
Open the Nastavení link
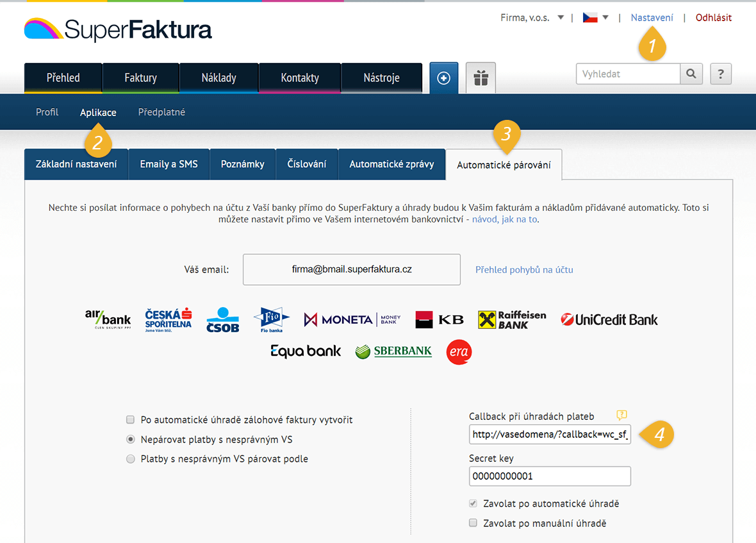tap(652, 18)
